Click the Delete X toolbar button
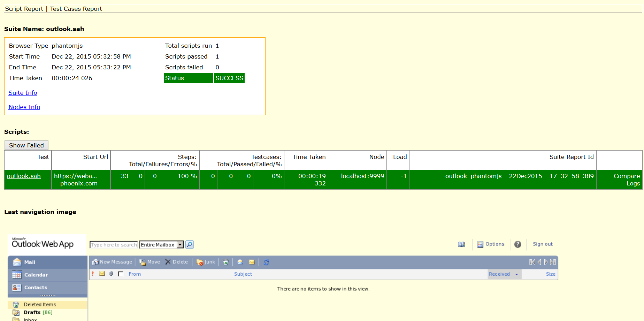The width and height of the screenshot is (644, 321). [x=176, y=262]
